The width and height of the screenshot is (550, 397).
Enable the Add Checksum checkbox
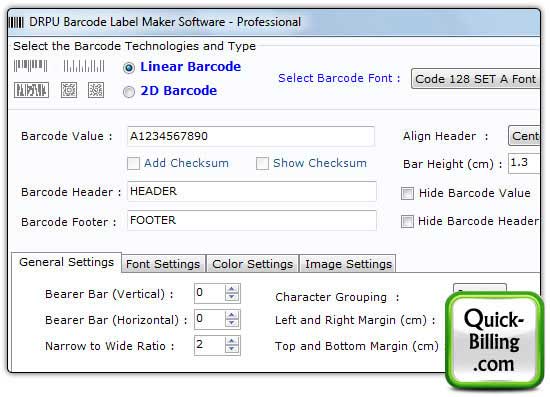click(133, 163)
